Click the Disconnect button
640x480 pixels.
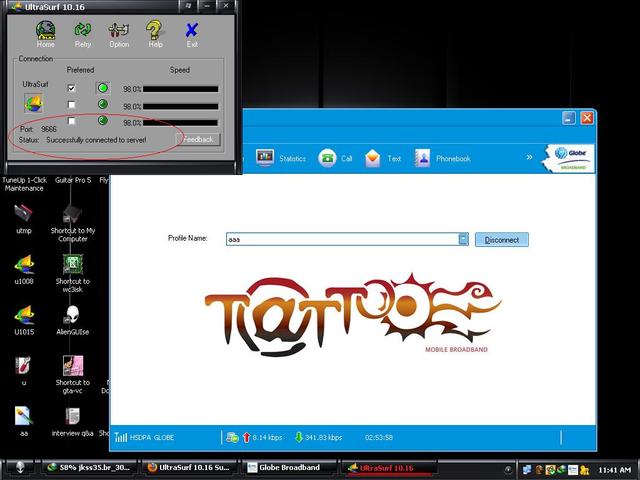point(502,240)
